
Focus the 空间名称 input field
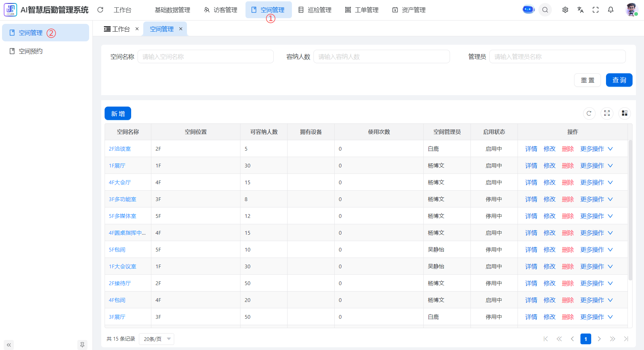coord(205,57)
